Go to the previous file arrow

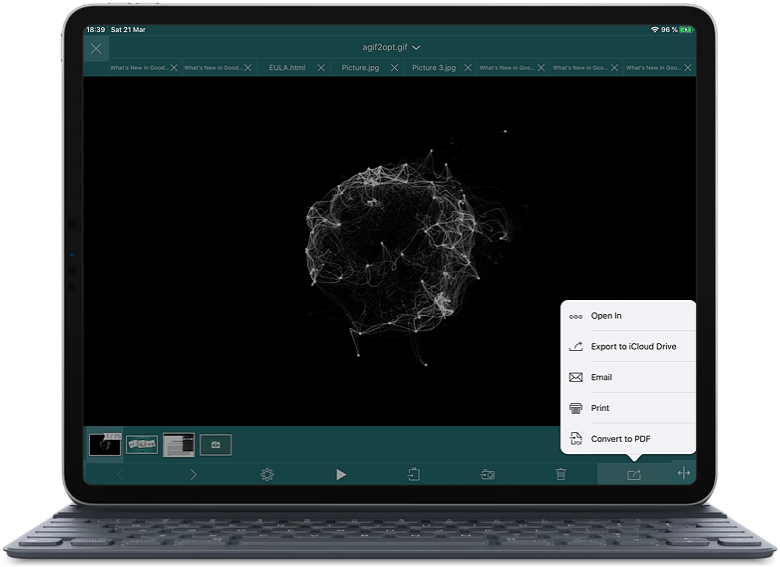coord(120,475)
